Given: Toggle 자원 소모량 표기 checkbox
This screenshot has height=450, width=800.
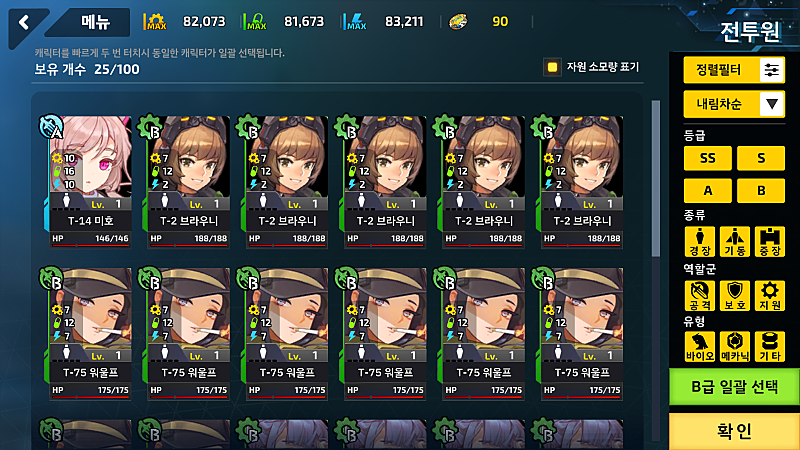Looking at the screenshot, I should click(x=552, y=67).
